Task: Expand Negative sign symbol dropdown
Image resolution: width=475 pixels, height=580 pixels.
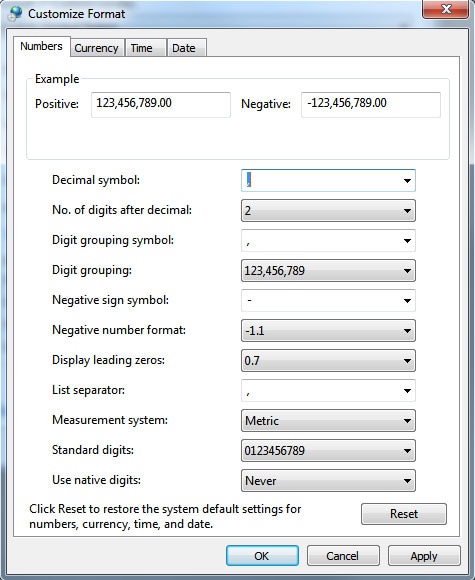Action: (x=328, y=300)
